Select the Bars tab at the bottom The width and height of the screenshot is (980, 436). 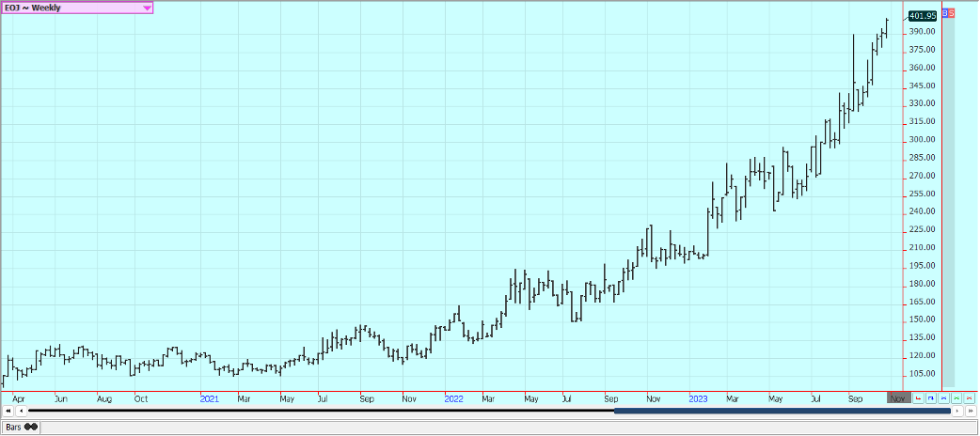14,427
